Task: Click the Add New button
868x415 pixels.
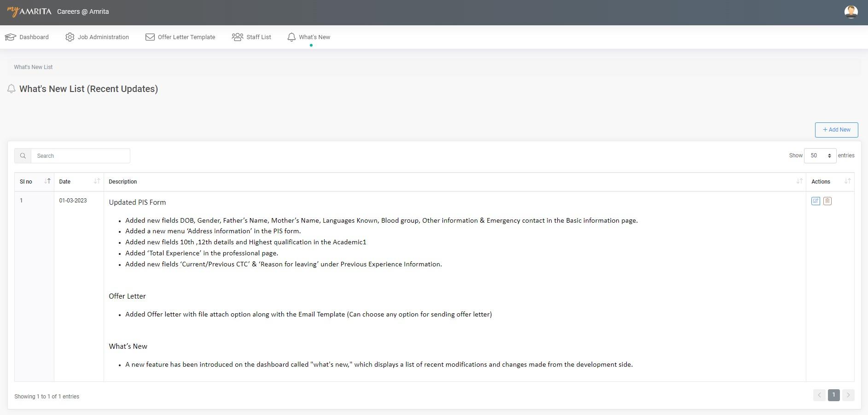Action: [x=836, y=130]
